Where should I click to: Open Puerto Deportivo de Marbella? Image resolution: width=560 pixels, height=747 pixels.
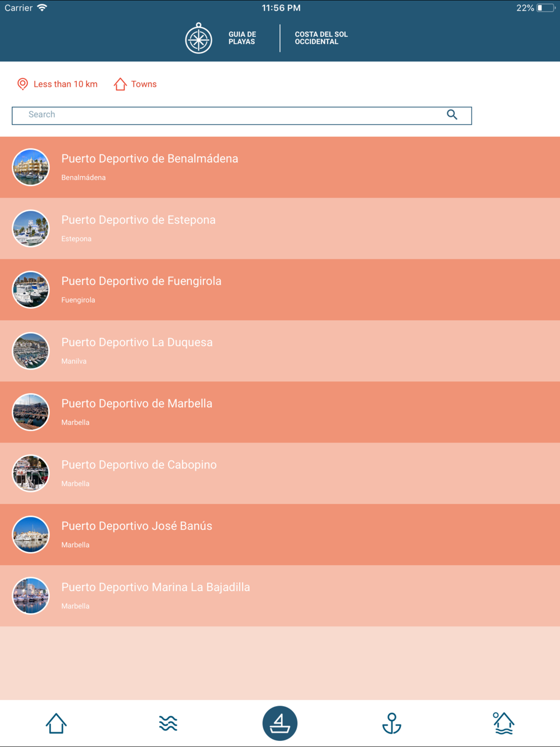(280, 412)
